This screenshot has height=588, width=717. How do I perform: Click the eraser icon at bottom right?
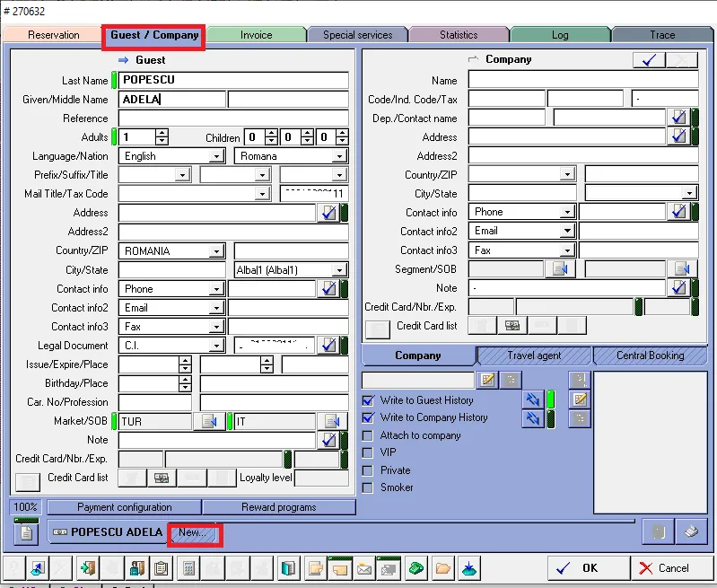[690, 531]
